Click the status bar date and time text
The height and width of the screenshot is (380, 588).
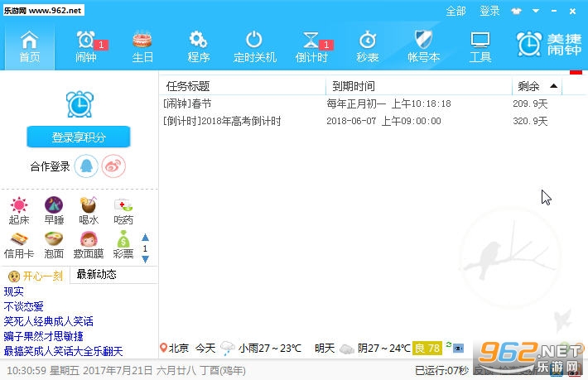[x=126, y=371]
